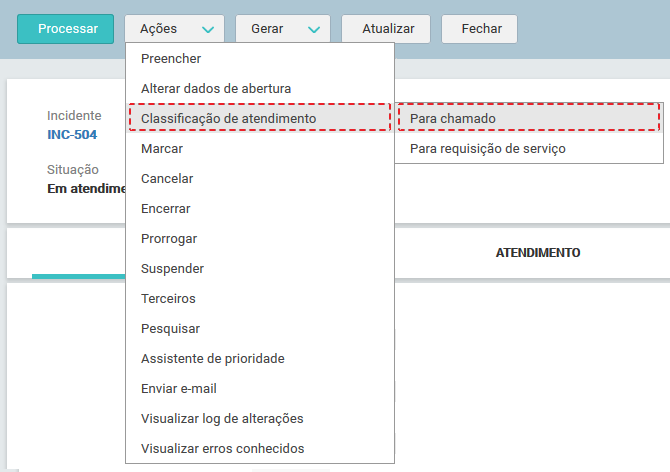Image resolution: width=670 pixels, height=472 pixels.
Task: Click the Situação field label
Action: coord(73,170)
